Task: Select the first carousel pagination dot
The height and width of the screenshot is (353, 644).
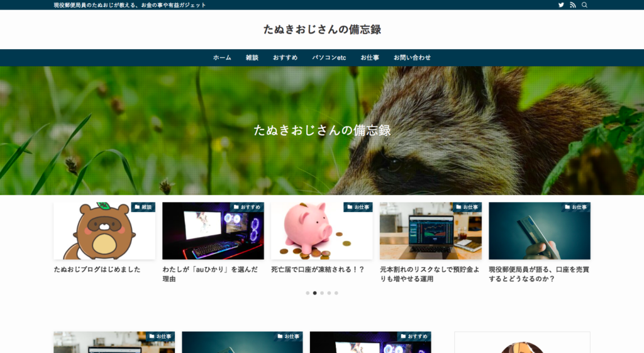Action: pyautogui.click(x=308, y=293)
